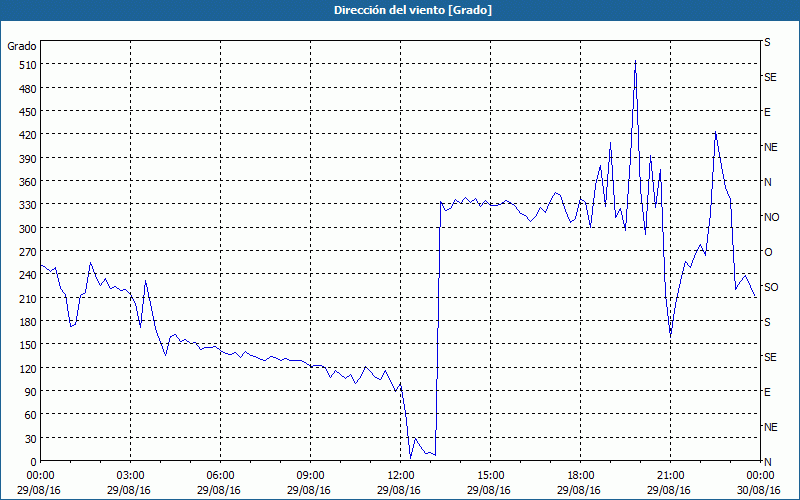The height and width of the screenshot is (500, 800).
Task: Click the 'S' compass label beside the 180 gridline
Action: (767, 322)
